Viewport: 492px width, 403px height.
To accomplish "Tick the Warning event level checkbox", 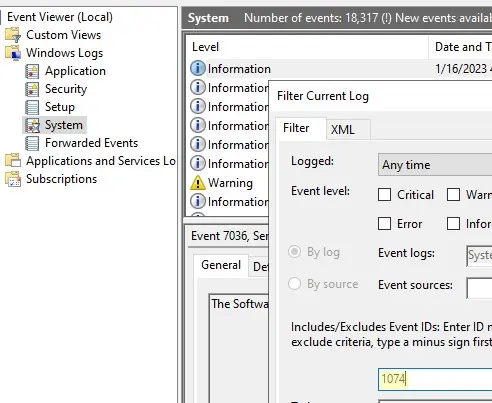I will (453, 195).
